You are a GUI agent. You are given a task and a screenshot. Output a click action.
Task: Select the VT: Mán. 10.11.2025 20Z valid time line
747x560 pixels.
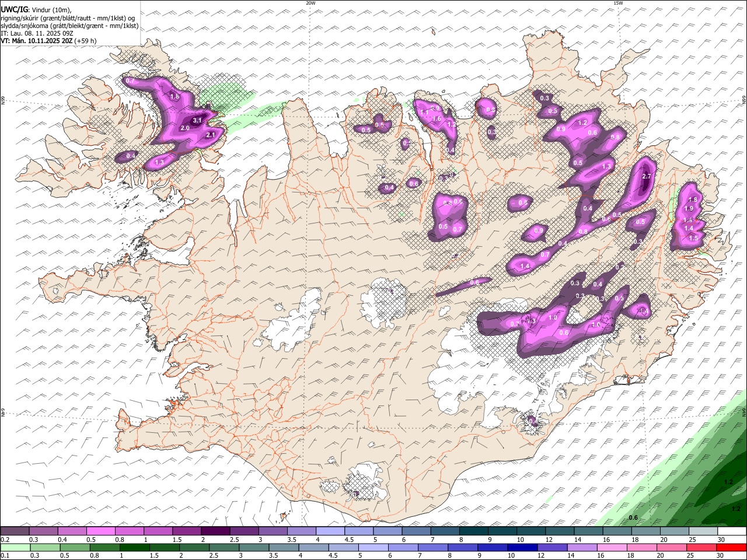click(x=48, y=41)
